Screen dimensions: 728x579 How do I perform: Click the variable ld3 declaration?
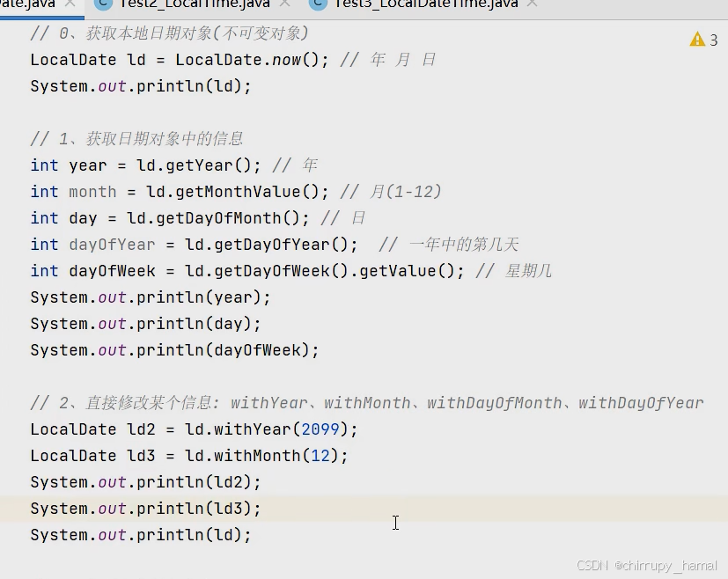(141, 456)
